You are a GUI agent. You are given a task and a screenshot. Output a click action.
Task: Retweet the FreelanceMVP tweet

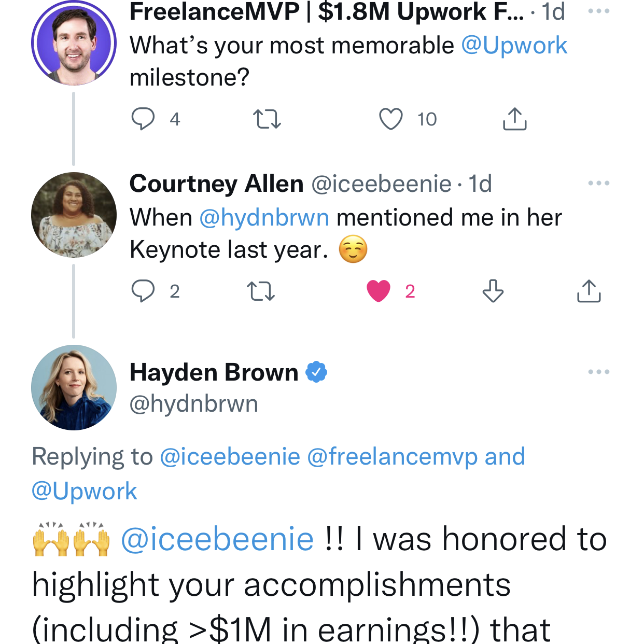pos(267,119)
